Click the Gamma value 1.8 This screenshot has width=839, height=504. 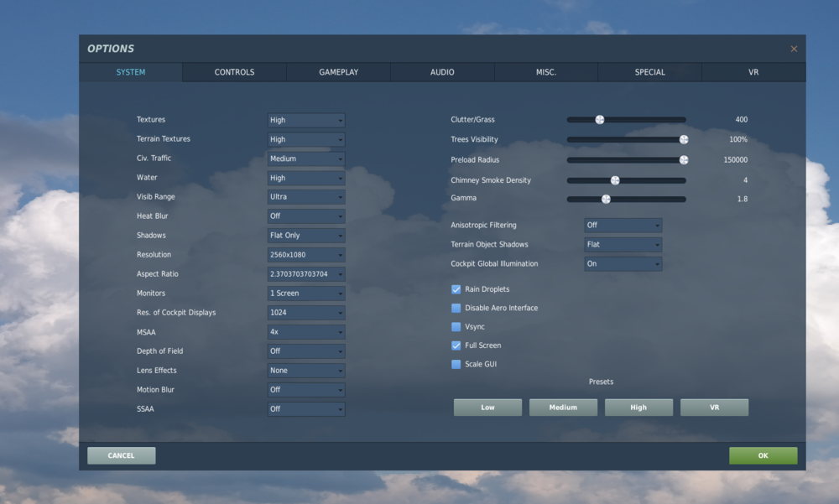(743, 199)
